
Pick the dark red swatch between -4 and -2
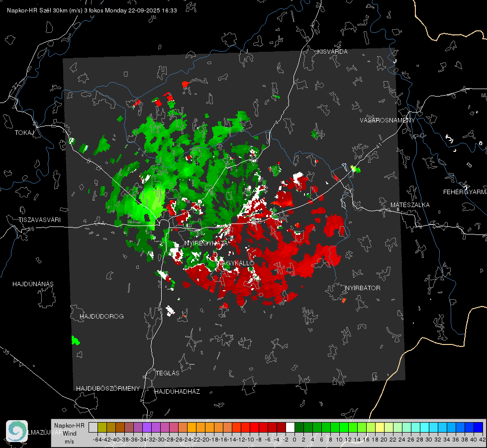(281, 427)
